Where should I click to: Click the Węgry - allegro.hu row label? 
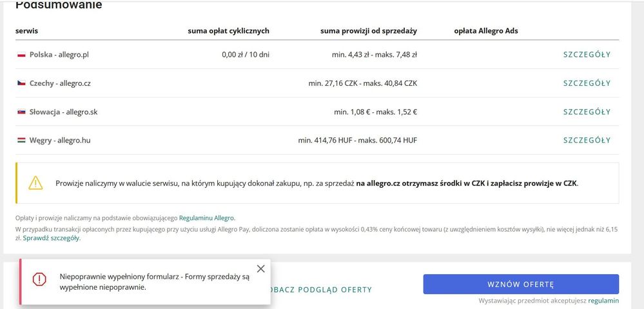tap(60, 141)
